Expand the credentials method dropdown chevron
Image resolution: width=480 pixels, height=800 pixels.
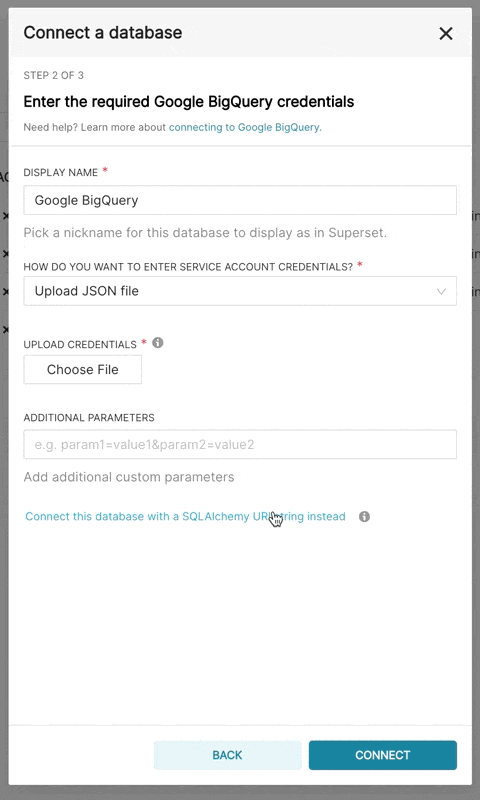tap(441, 291)
